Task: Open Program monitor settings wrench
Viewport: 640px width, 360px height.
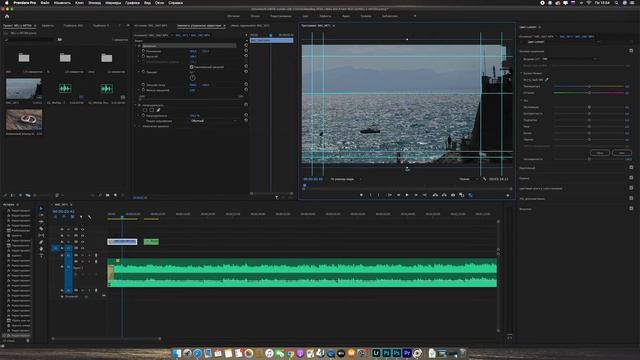Action: (x=484, y=179)
